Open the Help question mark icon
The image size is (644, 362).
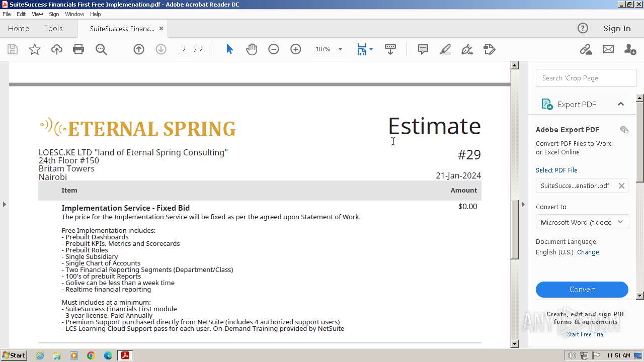click(583, 28)
